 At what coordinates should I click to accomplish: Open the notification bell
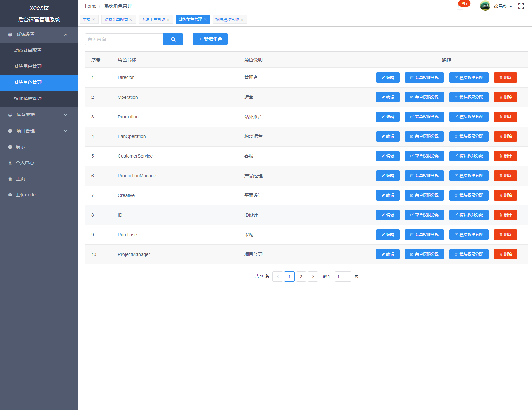click(x=460, y=7)
